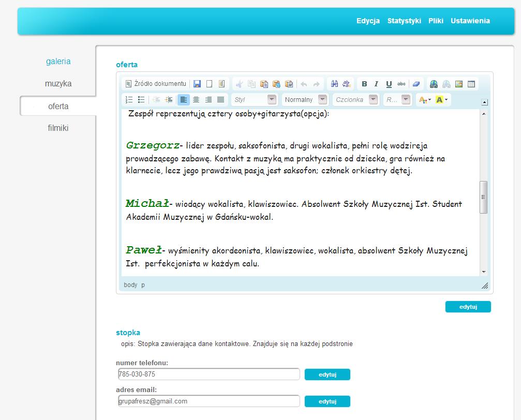This screenshot has height=420, width=521.
Task: Insert a table using the table icon
Action: click(x=471, y=84)
